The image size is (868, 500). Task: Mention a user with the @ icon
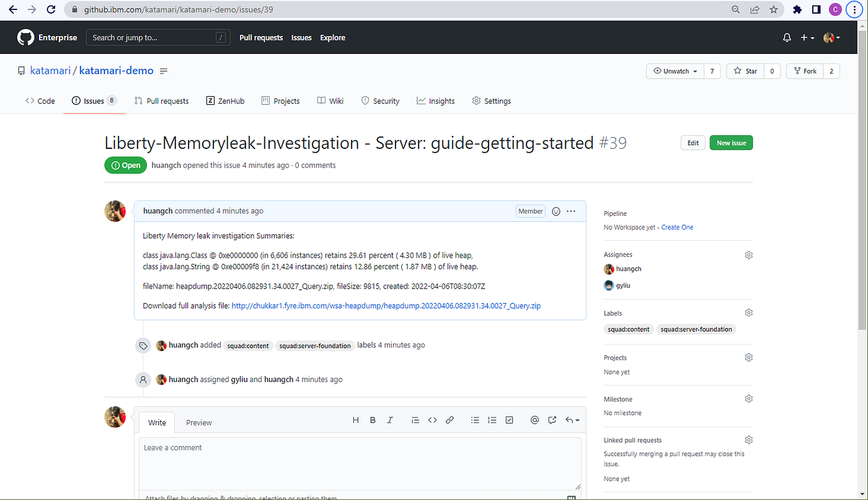[534, 420]
